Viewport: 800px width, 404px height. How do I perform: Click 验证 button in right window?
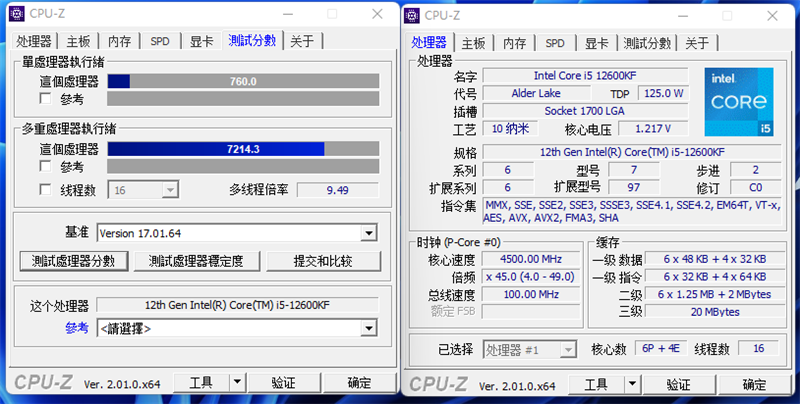tap(679, 384)
